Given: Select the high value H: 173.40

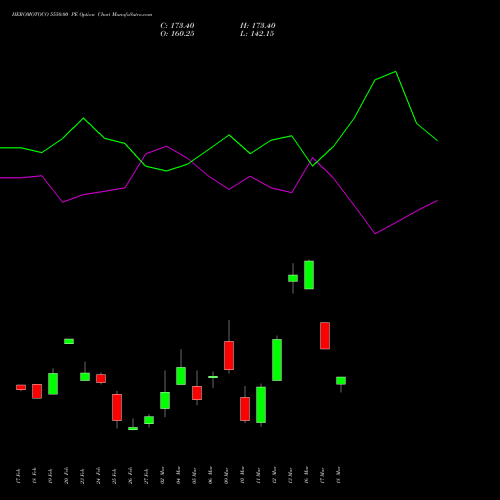Looking at the screenshot, I should 258,26.
